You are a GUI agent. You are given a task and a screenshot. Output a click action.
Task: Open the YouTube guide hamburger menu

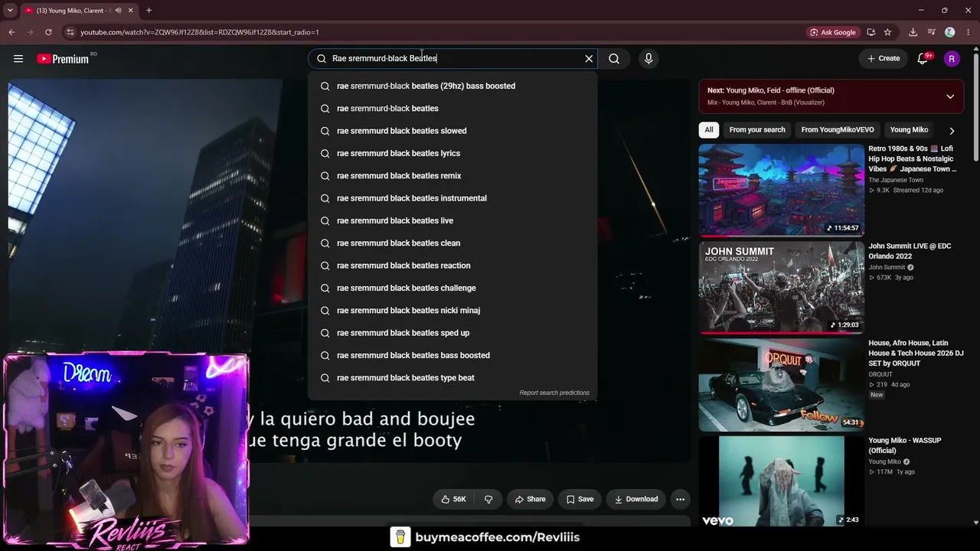pyautogui.click(x=18, y=59)
